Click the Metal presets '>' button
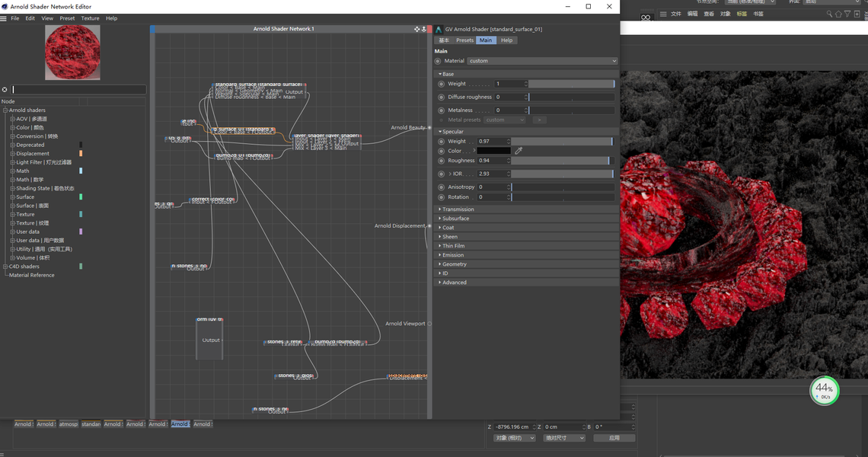Viewport: 868px width, 457px height. point(539,120)
